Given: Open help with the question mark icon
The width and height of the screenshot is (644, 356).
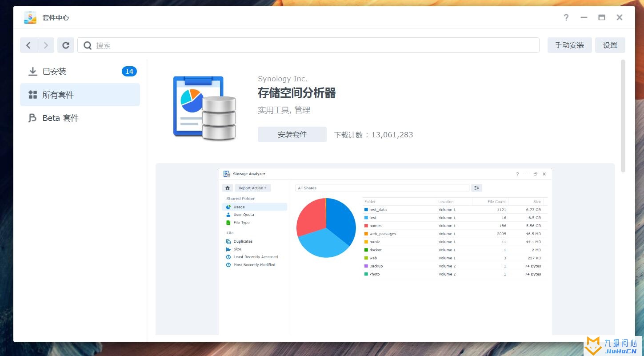Looking at the screenshot, I should coord(566,17).
